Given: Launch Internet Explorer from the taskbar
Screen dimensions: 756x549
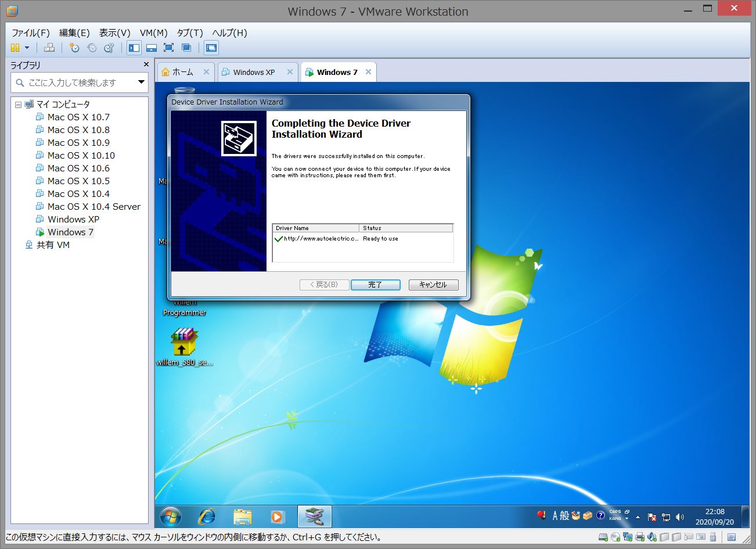Looking at the screenshot, I should [207, 516].
